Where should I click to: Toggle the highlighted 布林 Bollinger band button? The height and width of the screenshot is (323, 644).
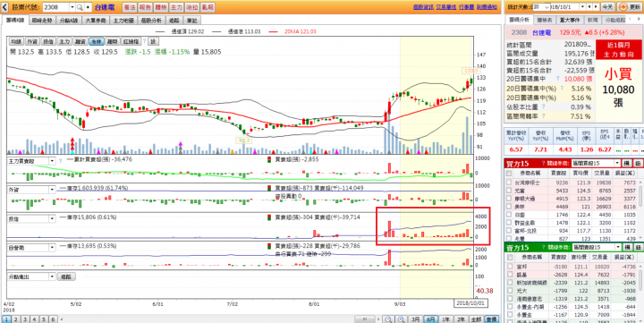click(x=96, y=41)
